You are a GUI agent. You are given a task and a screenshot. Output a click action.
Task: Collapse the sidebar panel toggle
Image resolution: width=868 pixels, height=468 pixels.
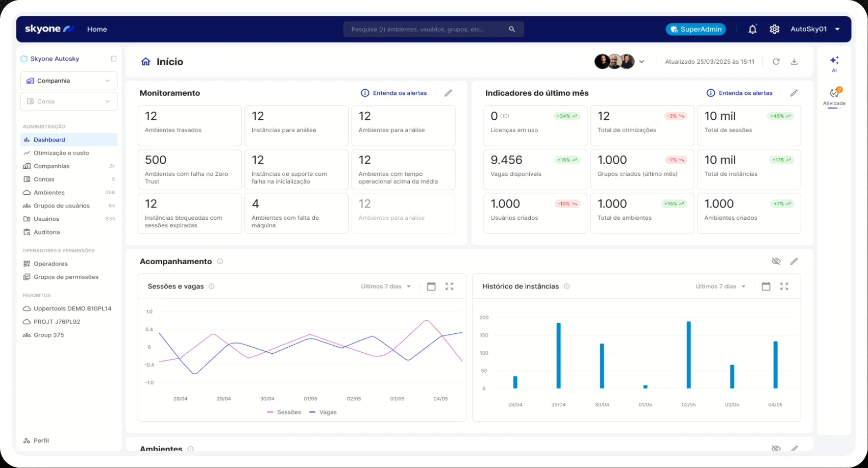[x=114, y=59]
